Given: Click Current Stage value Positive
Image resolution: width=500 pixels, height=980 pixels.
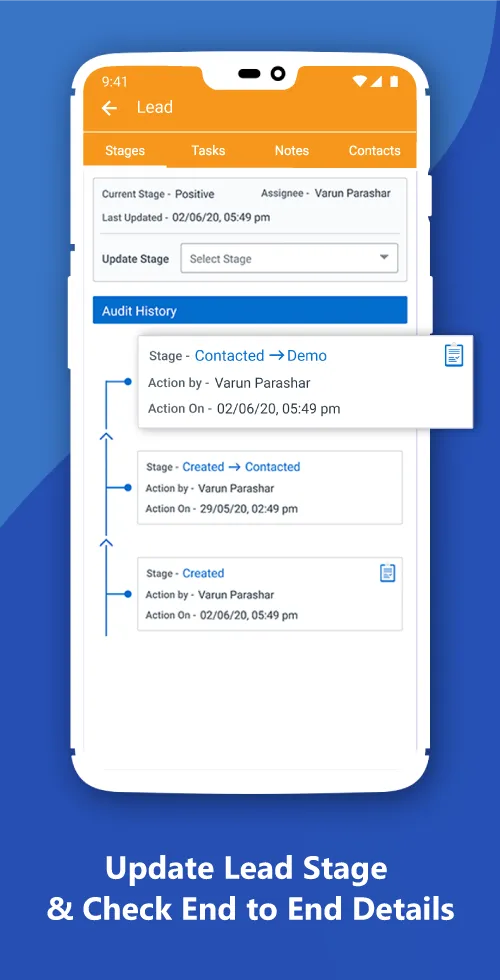Looking at the screenshot, I should (194, 194).
